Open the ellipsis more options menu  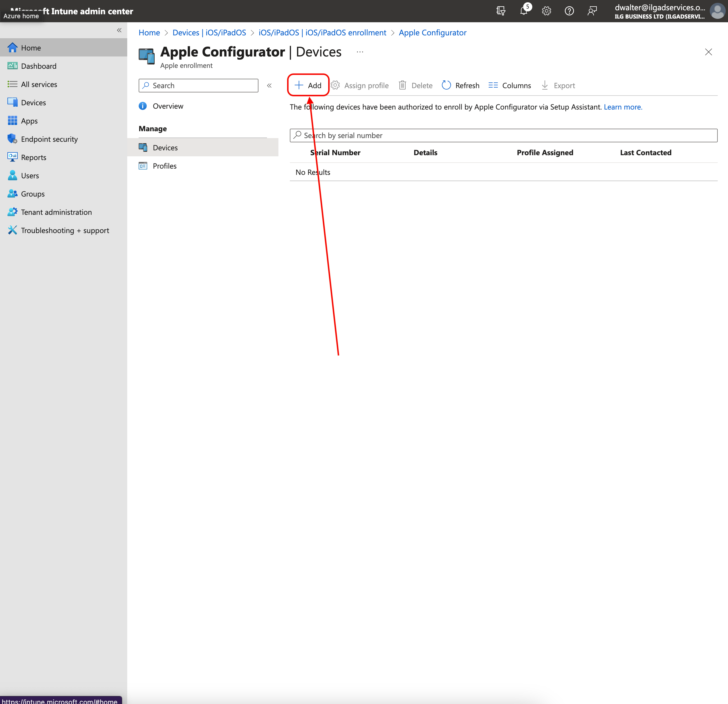(x=359, y=52)
